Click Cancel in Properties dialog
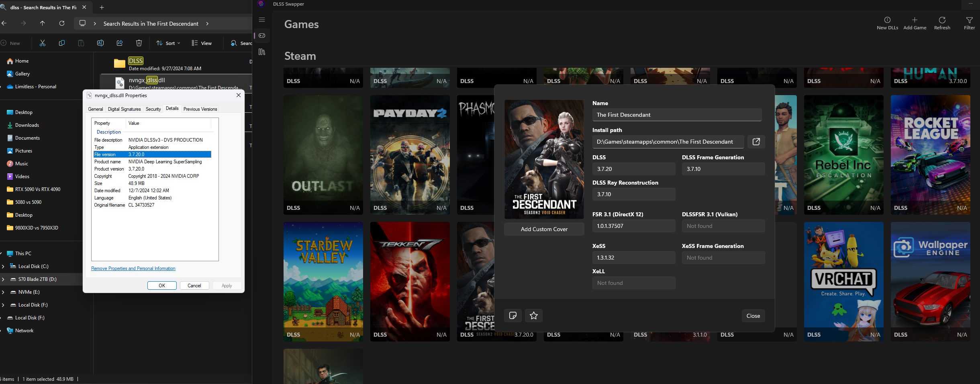The height and width of the screenshot is (384, 980). (x=194, y=286)
